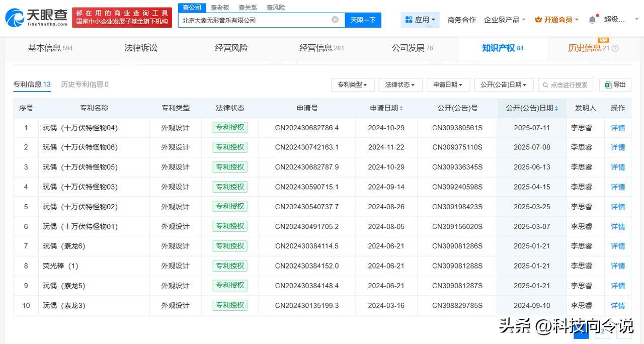This screenshot has height=344, width=644.
Task: Open the 专利类型 filter dropdown
Action: pyautogui.click(x=353, y=85)
